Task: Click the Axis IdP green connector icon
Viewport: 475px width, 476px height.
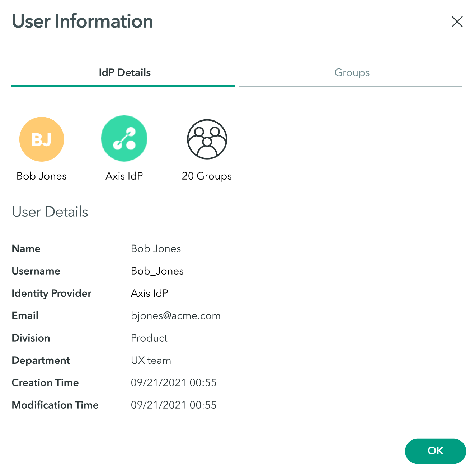Action: 124,139
